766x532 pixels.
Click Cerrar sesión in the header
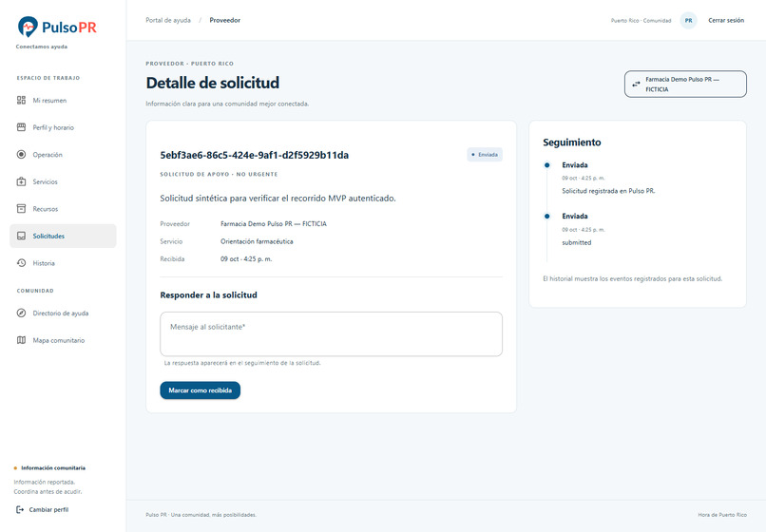coord(726,21)
